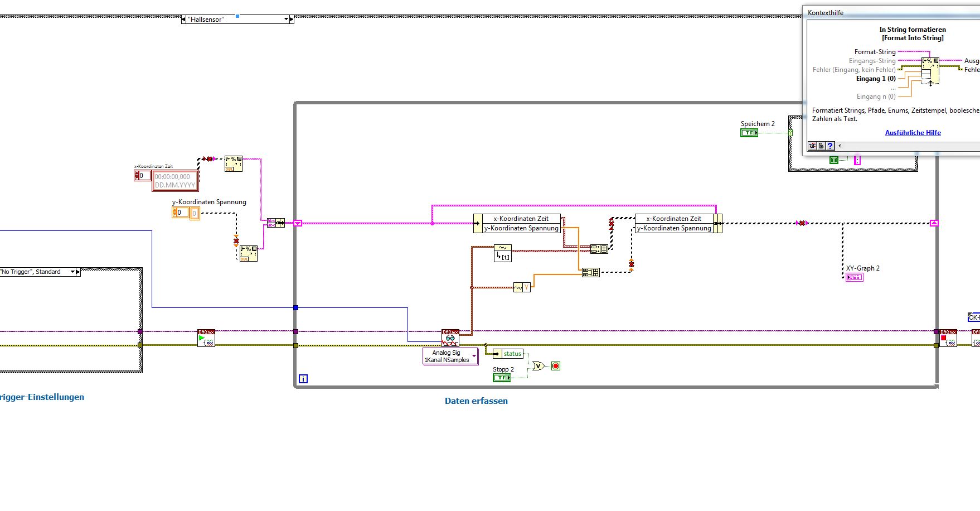Open the Ausführliche Hilfe link

tap(913, 133)
